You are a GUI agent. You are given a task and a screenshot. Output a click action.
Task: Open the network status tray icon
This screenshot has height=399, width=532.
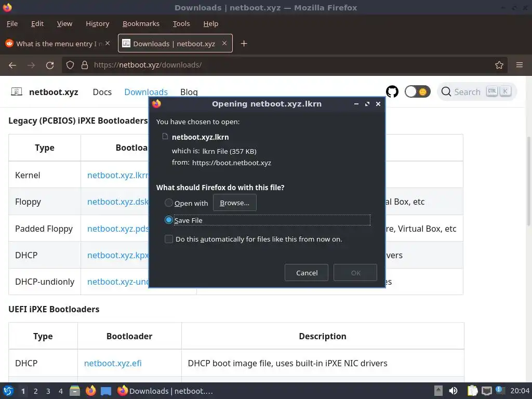[x=486, y=391]
